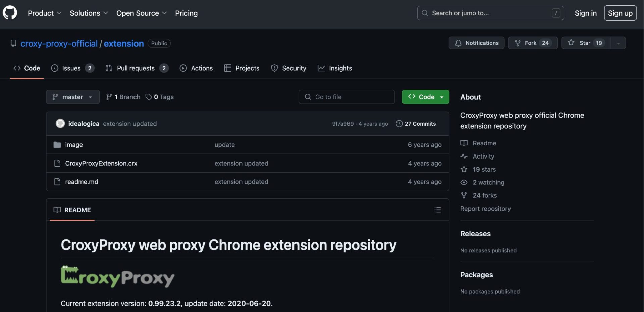Open the master branch dropdown
Viewport: 644px width, 312px height.
click(x=73, y=97)
